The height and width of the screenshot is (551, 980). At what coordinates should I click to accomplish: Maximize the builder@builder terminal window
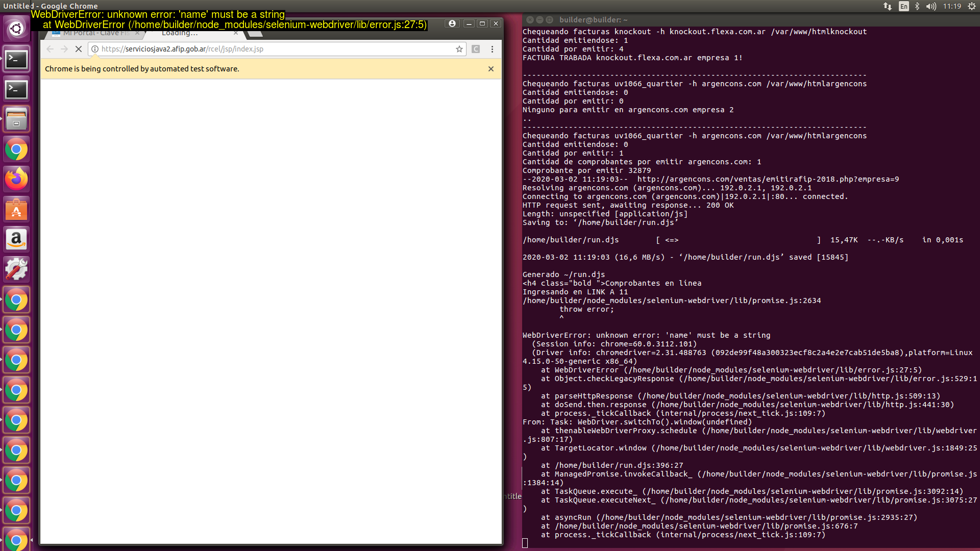click(549, 20)
